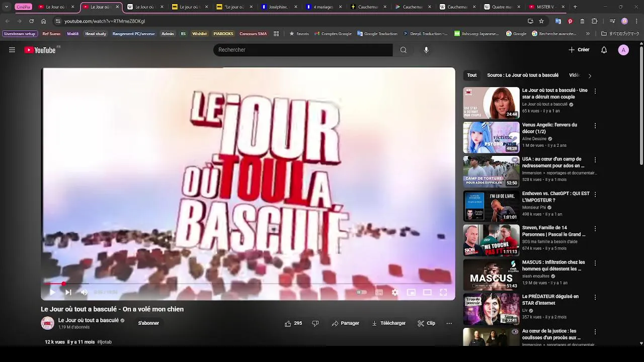
Task: Open the extensions puzzle icon
Action: click(x=595, y=21)
